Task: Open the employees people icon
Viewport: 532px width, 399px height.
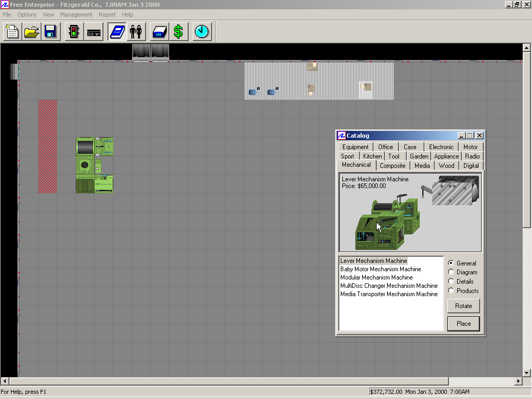Action: pyautogui.click(x=136, y=32)
